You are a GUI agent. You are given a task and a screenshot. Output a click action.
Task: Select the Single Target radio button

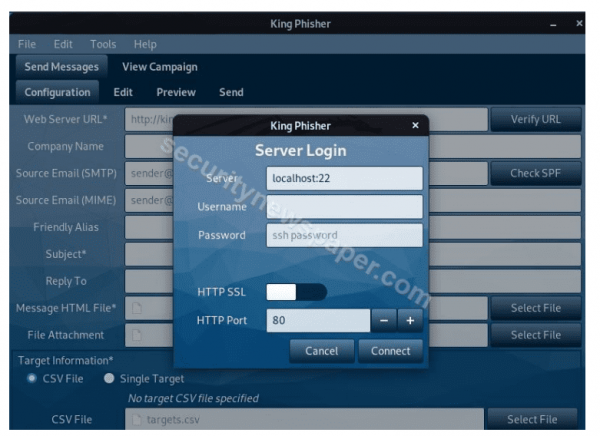[x=109, y=379]
